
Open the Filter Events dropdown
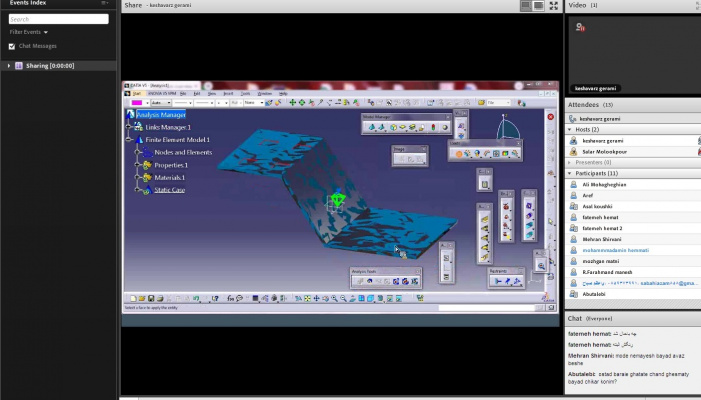coord(29,32)
